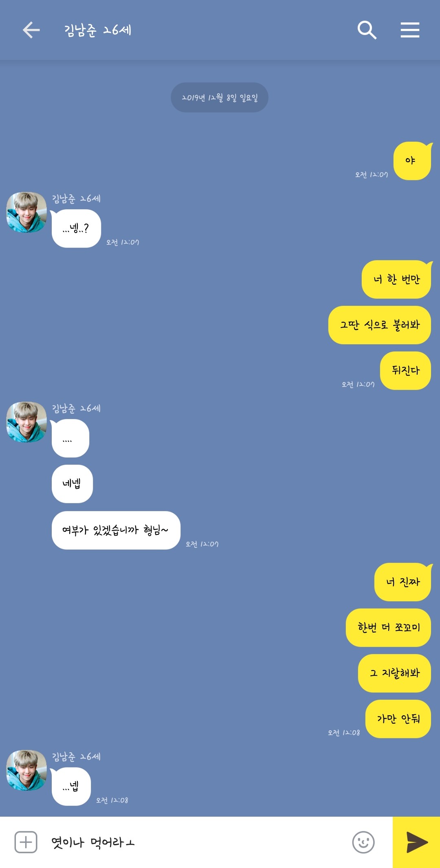Image resolution: width=440 pixels, height=868 pixels.
Task: Tap the second 김남준 profile picture
Action: tap(26, 422)
